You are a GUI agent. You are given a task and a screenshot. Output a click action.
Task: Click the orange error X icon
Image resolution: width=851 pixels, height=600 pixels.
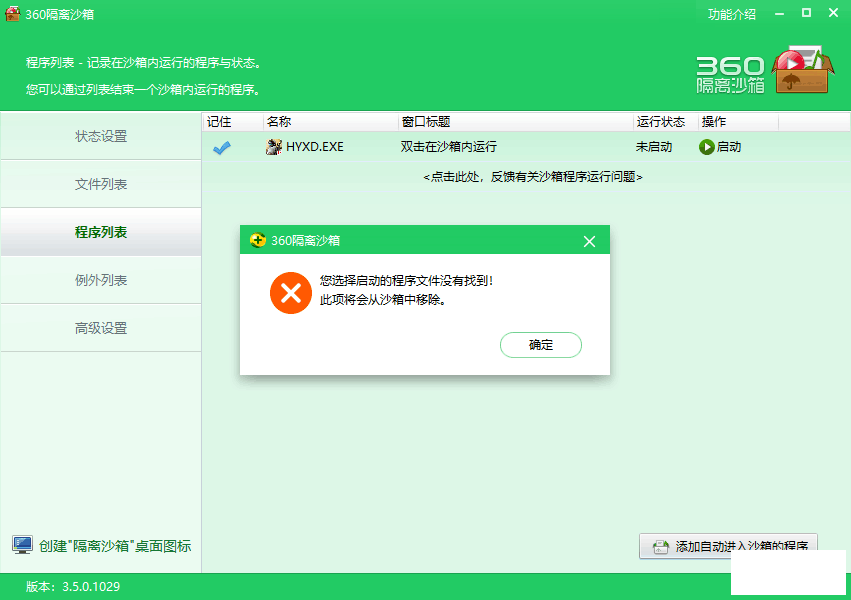tap(291, 293)
